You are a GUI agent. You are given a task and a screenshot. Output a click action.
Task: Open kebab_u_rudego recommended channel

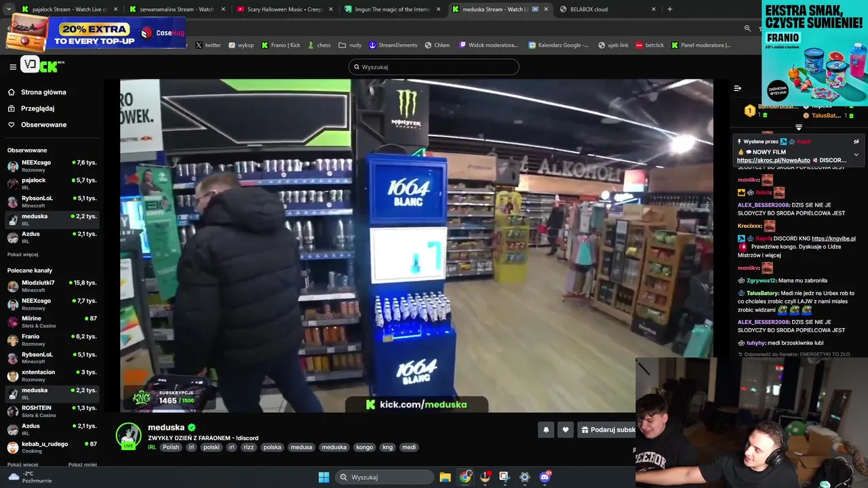pos(52,447)
